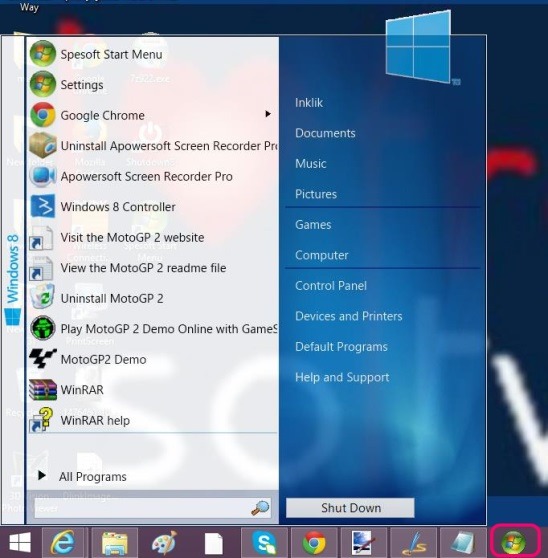Click the Shut Down button

click(x=350, y=507)
